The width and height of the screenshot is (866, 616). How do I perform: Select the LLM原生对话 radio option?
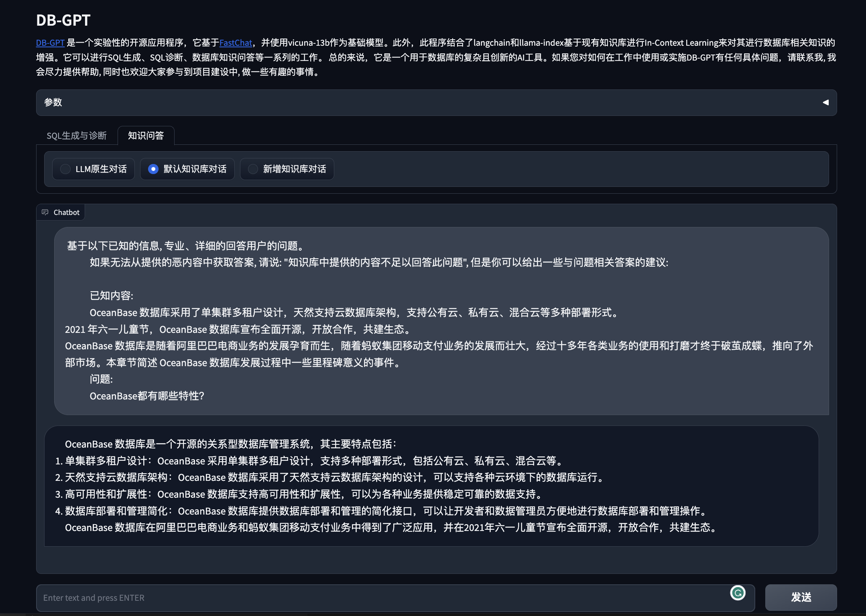(x=65, y=169)
